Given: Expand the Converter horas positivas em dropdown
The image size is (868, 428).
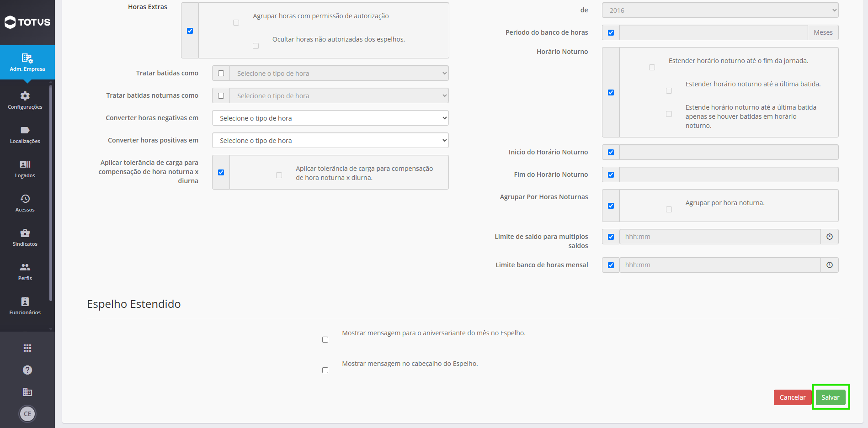Looking at the screenshot, I should (330, 140).
